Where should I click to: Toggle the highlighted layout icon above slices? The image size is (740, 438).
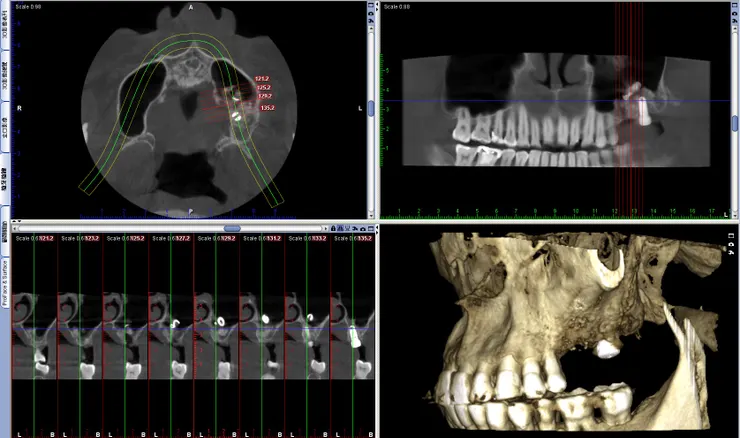(340, 228)
